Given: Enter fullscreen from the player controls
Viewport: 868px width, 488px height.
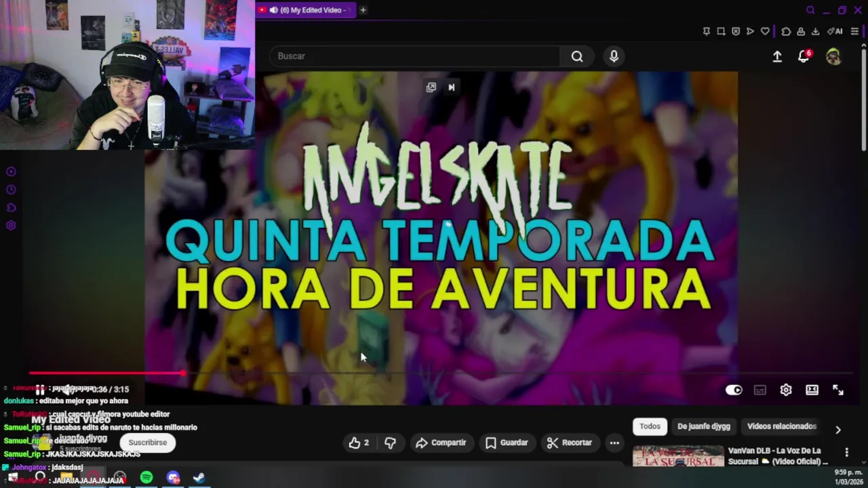Looking at the screenshot, I should point(838,390).
